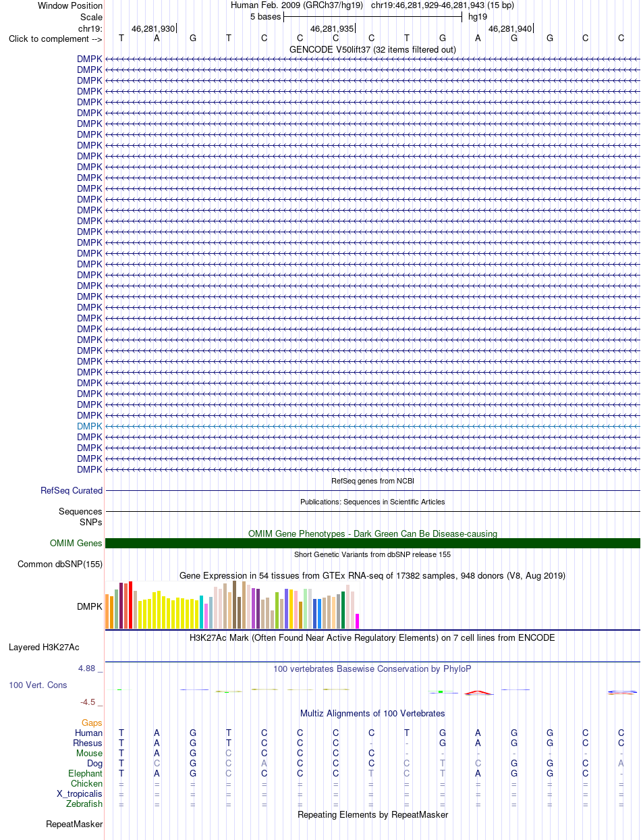Click the orange "Gaps" label
641x840 pixels.
coord(92,723)
